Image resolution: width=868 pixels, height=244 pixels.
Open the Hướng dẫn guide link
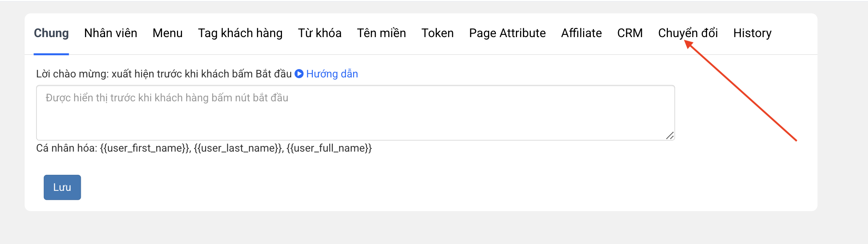coord(332,74)
